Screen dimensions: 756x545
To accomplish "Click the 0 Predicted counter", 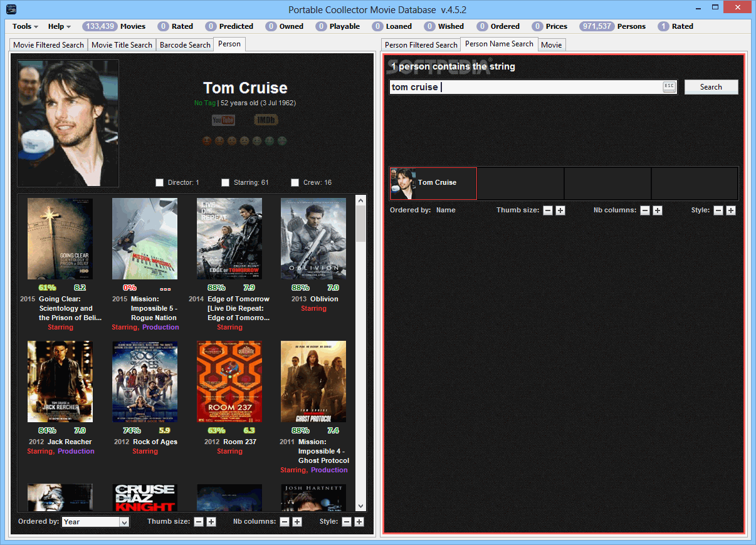I will [x=229, y=26].
